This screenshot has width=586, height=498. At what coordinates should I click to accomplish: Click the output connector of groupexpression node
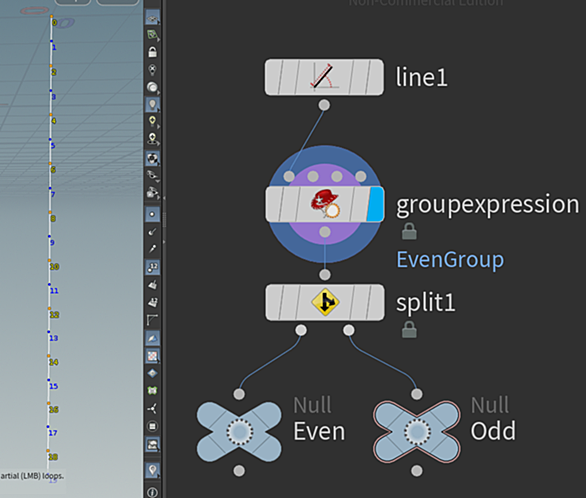click(x=325, y=232)
